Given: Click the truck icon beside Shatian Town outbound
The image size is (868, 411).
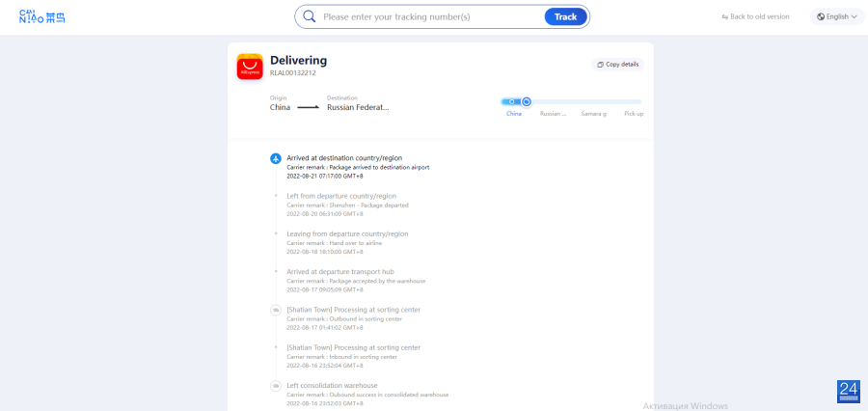Looking at the screenshot, I should pyautogui.click(x=275, y=311).
